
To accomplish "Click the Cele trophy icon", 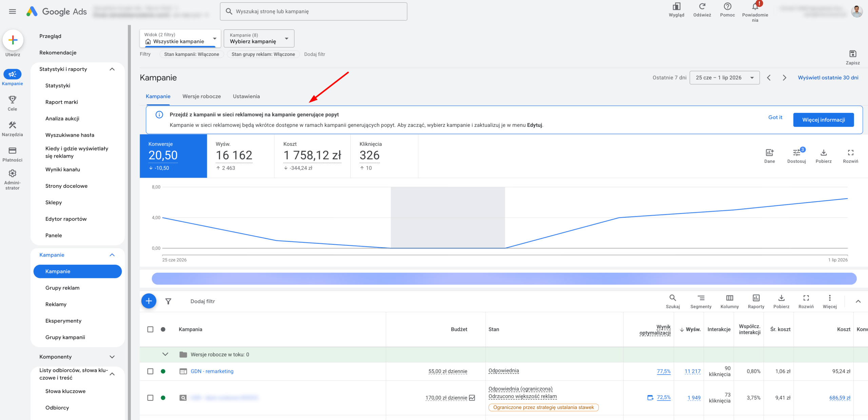I will click(x=13, y=100).
